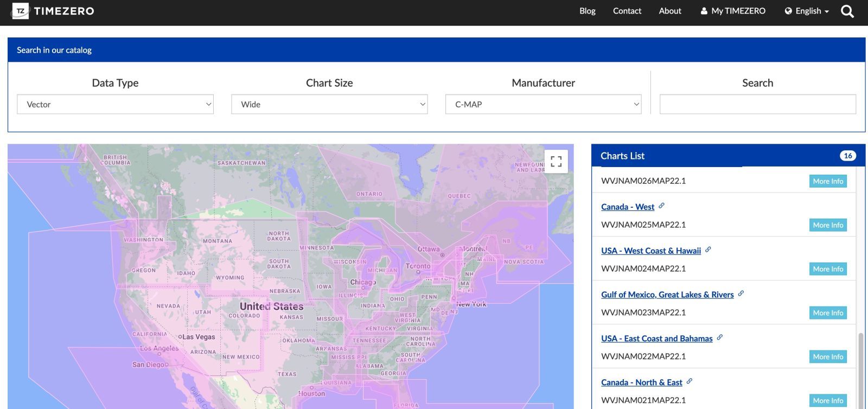Viewport: 868px width, 409px height.
Task: Click the fullscreen map icon
Action: (x=556, y=161)
